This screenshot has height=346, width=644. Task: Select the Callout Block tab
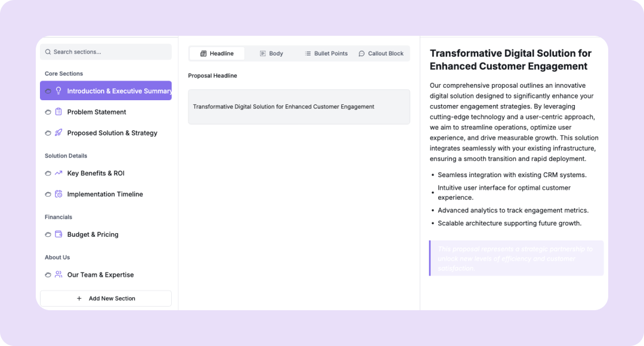click(x=381, y=54)
